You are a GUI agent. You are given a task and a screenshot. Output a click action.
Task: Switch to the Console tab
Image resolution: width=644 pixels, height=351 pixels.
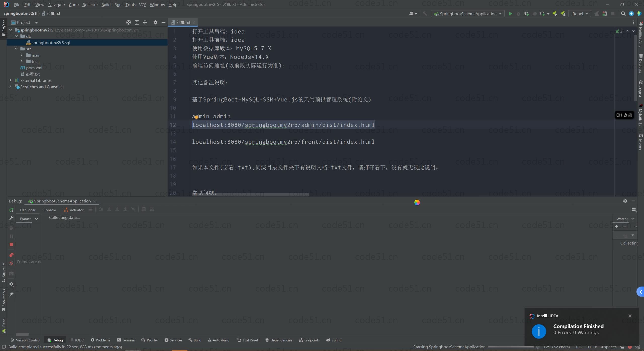(x=50, y=210)
